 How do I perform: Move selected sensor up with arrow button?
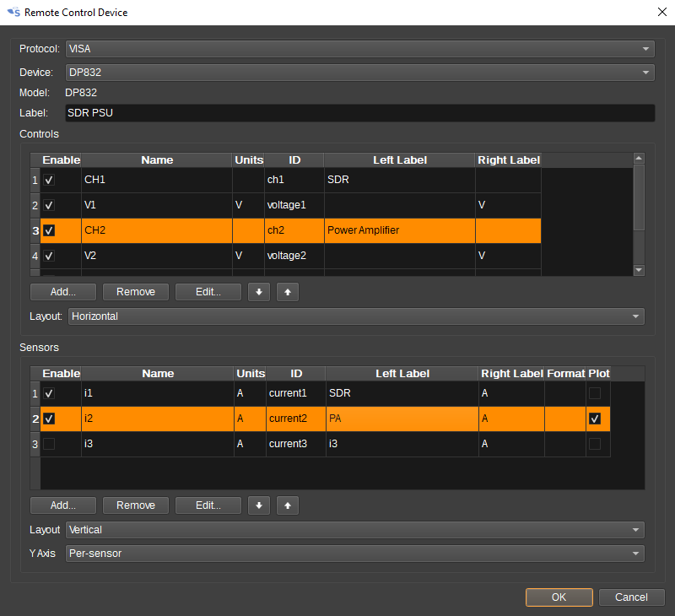coord(288,505)
